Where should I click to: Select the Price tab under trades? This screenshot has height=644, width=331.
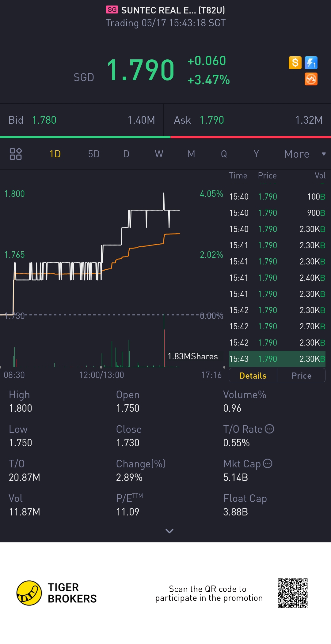(x=301, y=376)
